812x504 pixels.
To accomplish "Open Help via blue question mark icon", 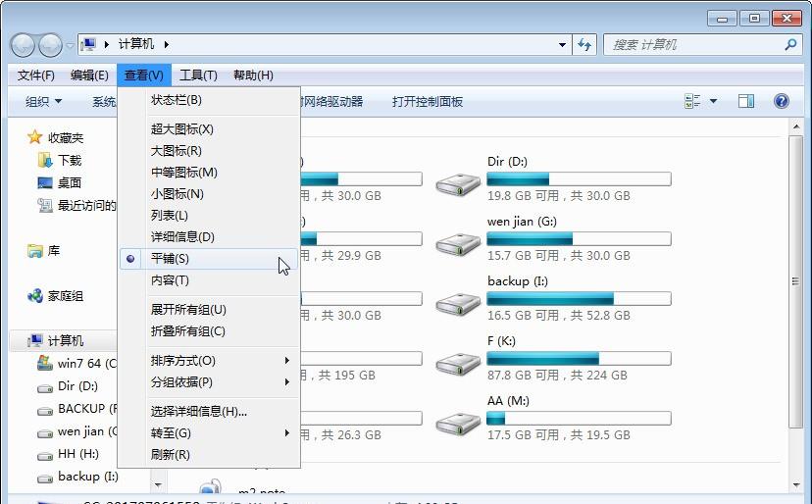I will pyautogui.click(x=782, y=101).
